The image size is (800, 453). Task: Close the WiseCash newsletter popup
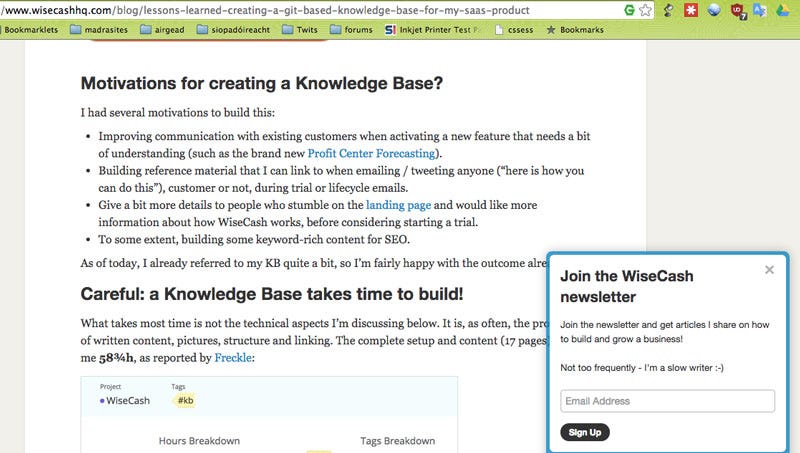[769, 270]
